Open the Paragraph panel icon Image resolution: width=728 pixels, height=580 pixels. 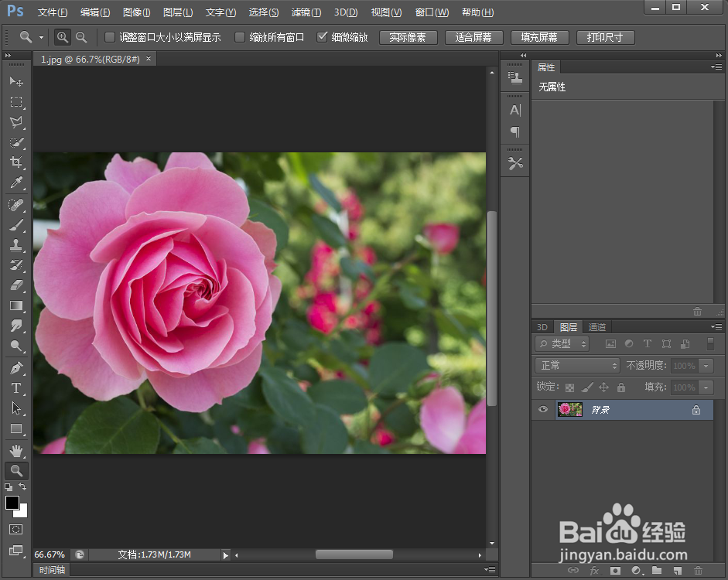click(515, 131)
